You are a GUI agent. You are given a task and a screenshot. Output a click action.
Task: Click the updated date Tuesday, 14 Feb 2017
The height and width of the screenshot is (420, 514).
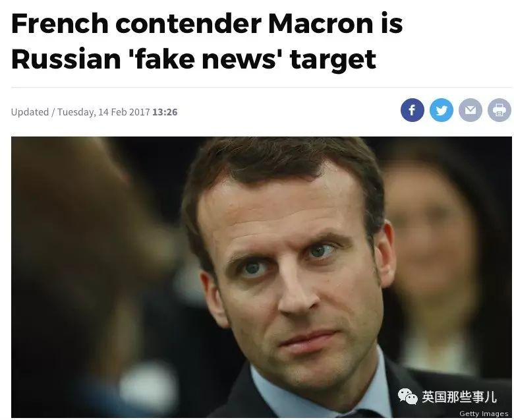(103, 112)
